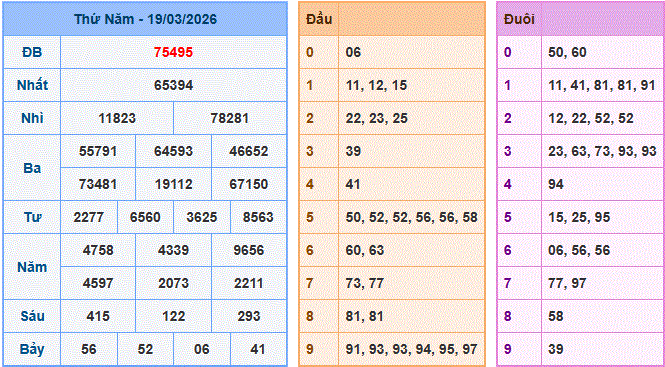Select the Ba prize label

pyautogui.click(x=32, y=168)
